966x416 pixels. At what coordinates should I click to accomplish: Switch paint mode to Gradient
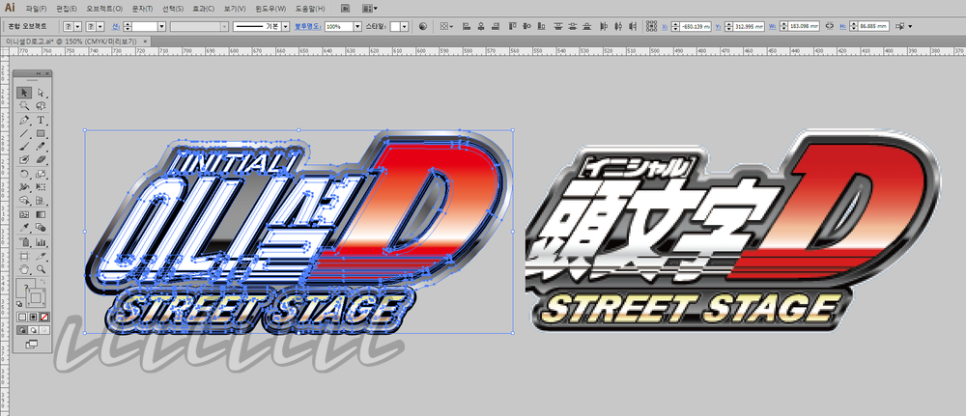[x=33, y=316]
